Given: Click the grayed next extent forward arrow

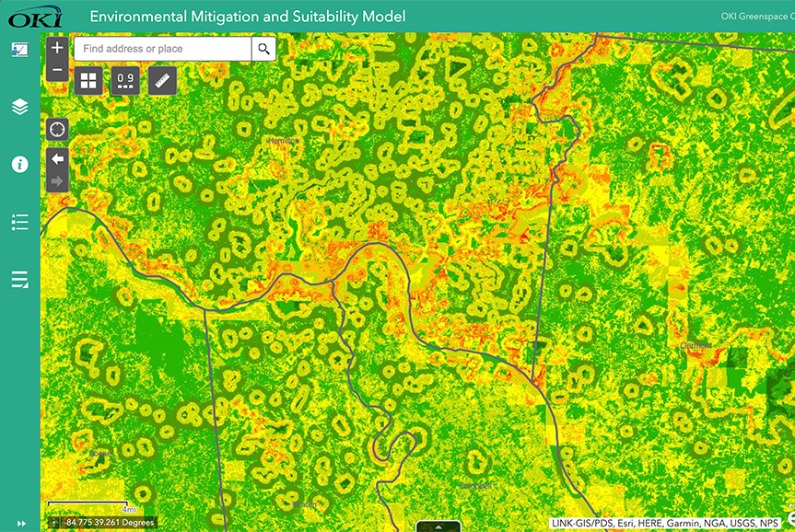Looking at the screenshot, I should click(x=56, y=180).
